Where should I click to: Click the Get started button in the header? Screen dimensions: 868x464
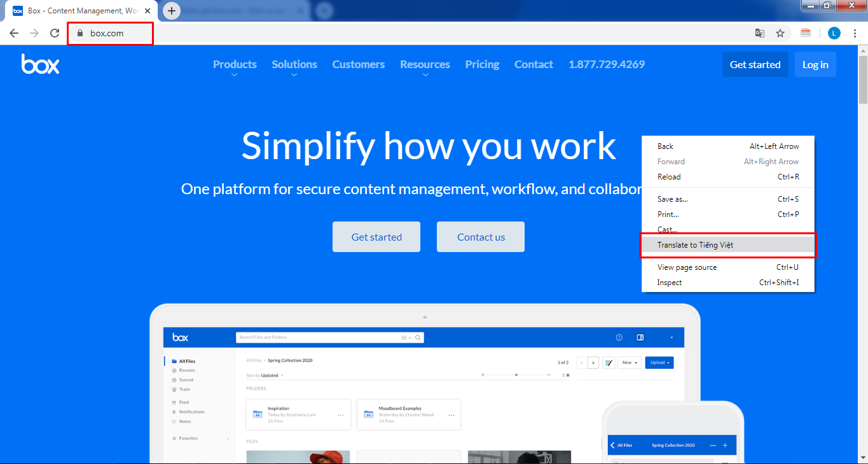[x=755, y=64]
